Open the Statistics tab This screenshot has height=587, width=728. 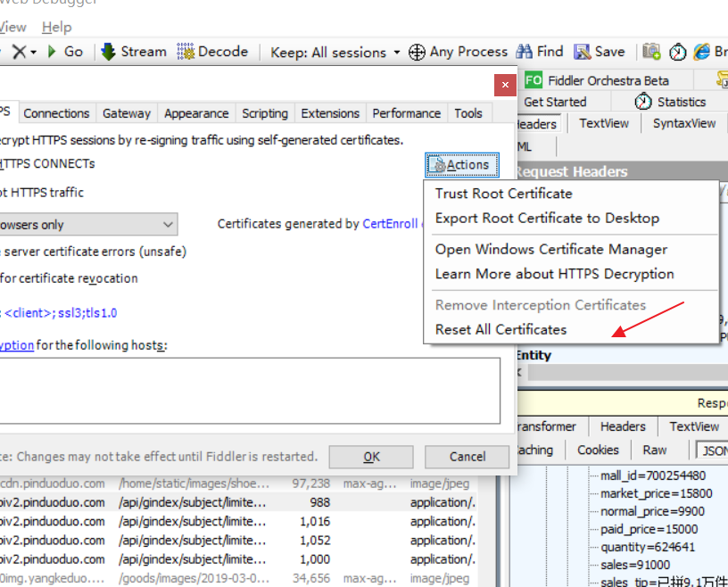670,102
